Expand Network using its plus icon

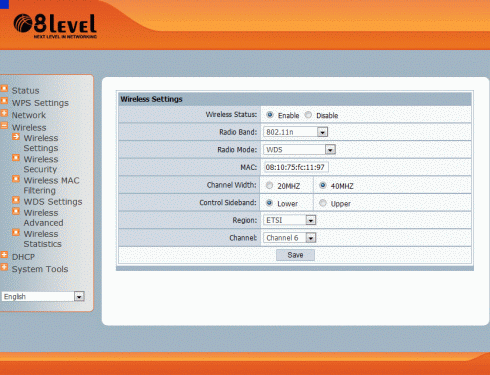point(4,113)
